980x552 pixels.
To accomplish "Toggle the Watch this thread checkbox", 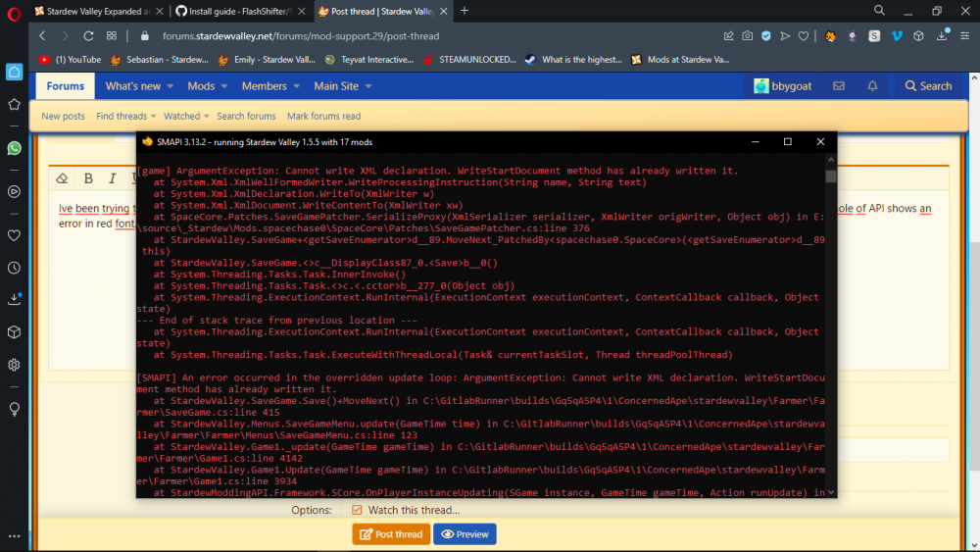I will pos(357,510).
